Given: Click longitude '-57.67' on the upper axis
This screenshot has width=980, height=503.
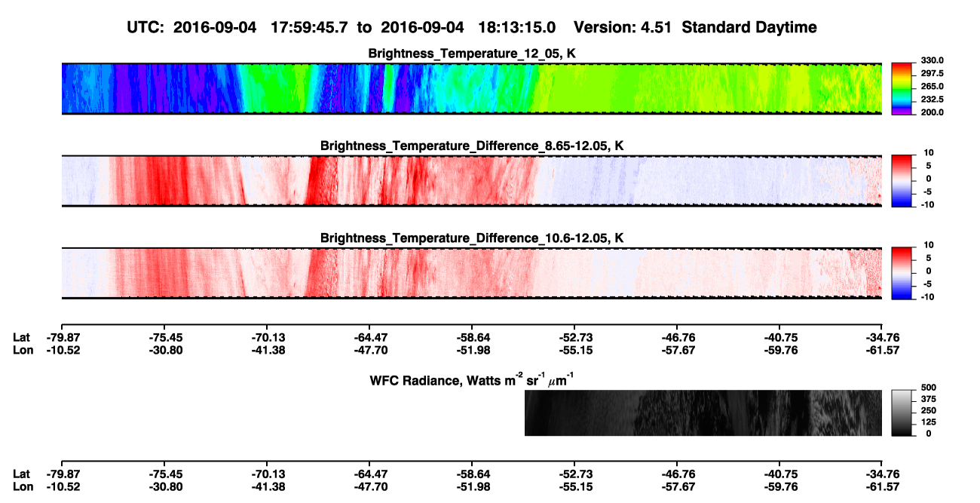Looking at the screenshot, I should [x=677, y=350].
